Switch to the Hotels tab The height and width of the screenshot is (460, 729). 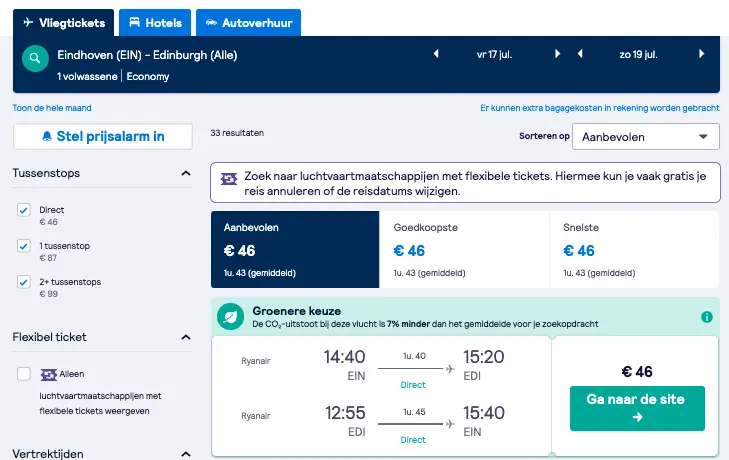pos(155,23)
